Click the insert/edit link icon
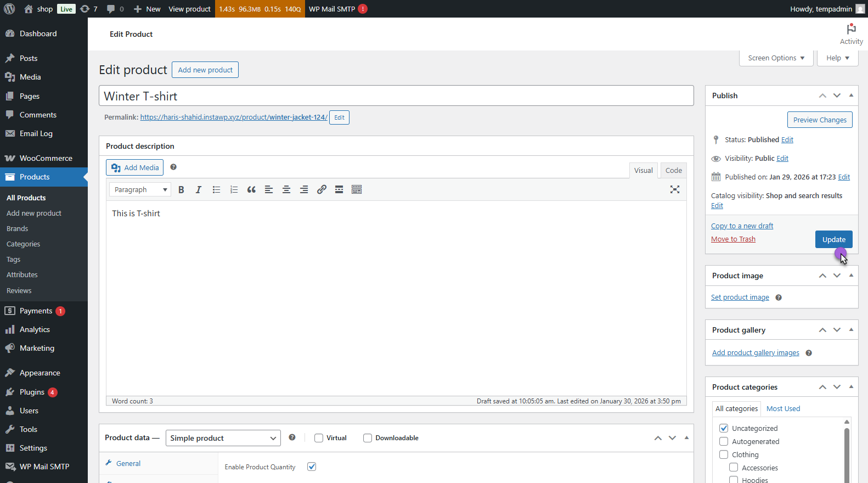 tap(322, 190)
